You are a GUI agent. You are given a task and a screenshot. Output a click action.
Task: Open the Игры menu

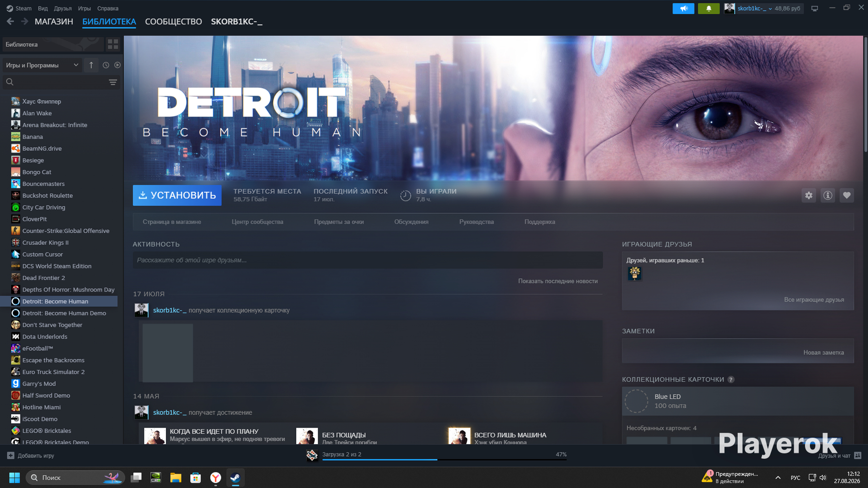point(84,8)
